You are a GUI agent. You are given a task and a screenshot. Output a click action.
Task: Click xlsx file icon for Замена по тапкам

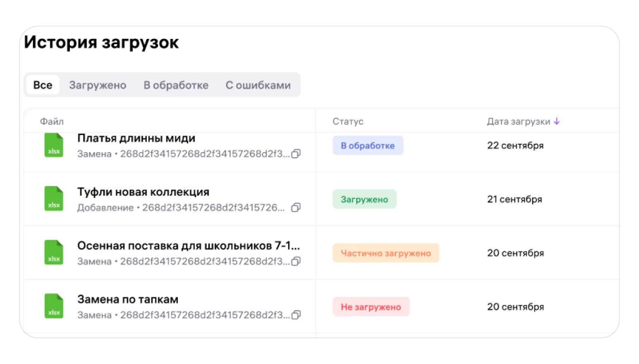(54, 306)
